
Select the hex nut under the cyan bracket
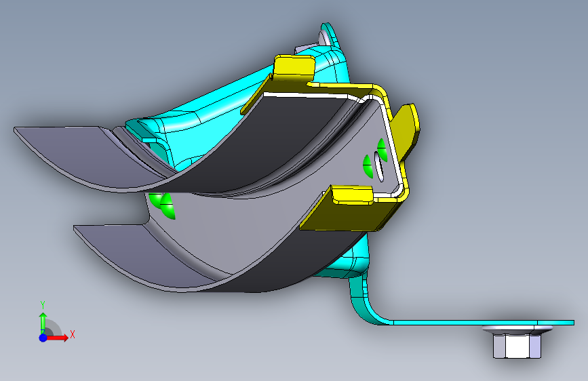(x=517, y=346)
